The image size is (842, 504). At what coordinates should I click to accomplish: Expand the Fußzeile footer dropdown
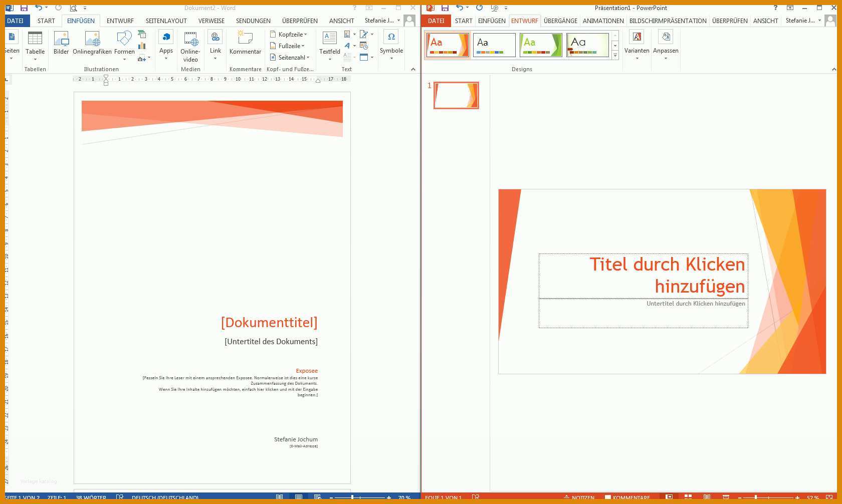pos(287,46)
